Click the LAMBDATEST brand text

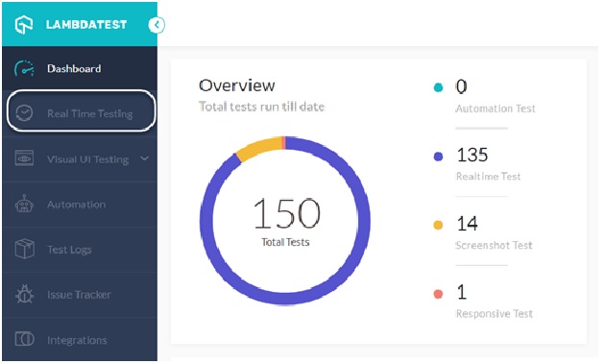click(x=86, y=25)
